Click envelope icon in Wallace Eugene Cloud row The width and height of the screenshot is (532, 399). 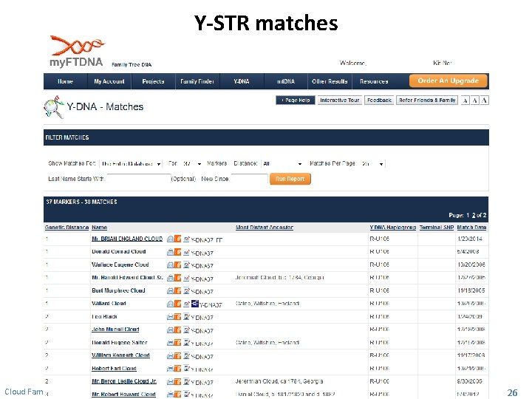click(171, 265)
